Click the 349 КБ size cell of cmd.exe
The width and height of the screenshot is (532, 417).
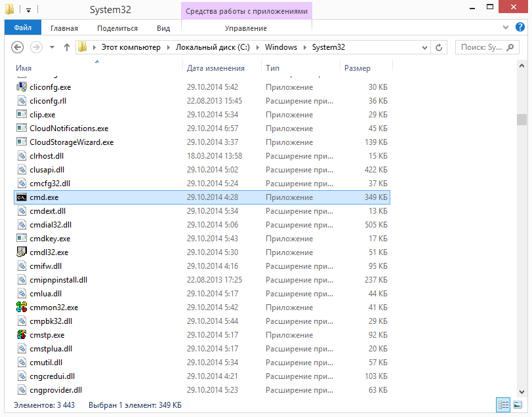pyautogui.click(x=376, y=197)
